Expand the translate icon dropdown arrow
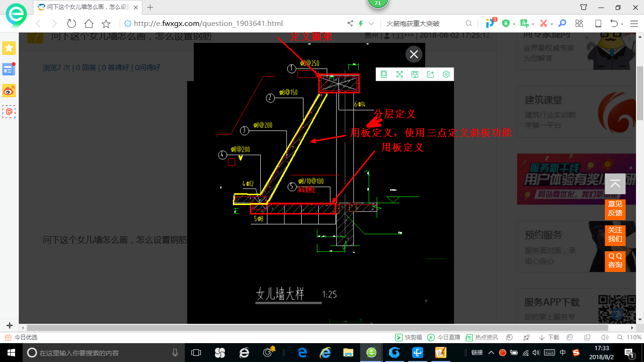Viewport: 644px width, 362px height. pos(533,24)
